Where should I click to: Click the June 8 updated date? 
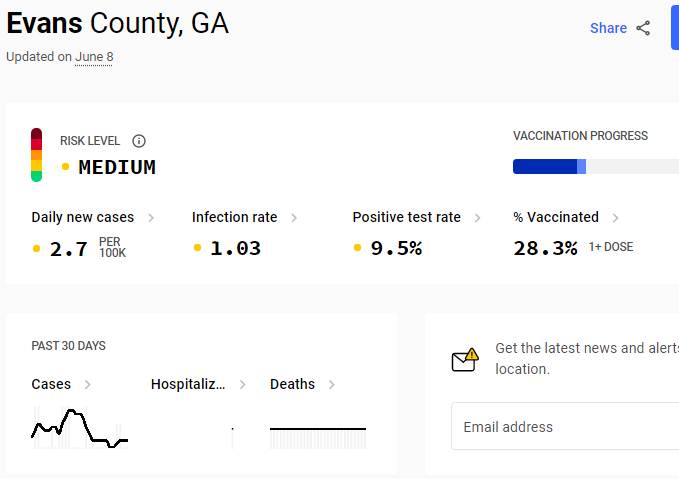pos(94,57)
